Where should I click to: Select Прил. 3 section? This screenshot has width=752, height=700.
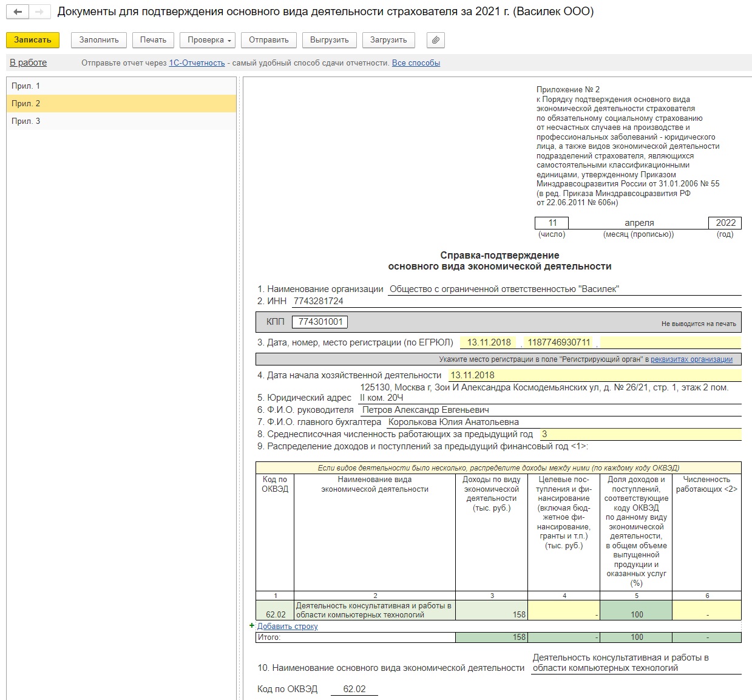tap(121, 121)
